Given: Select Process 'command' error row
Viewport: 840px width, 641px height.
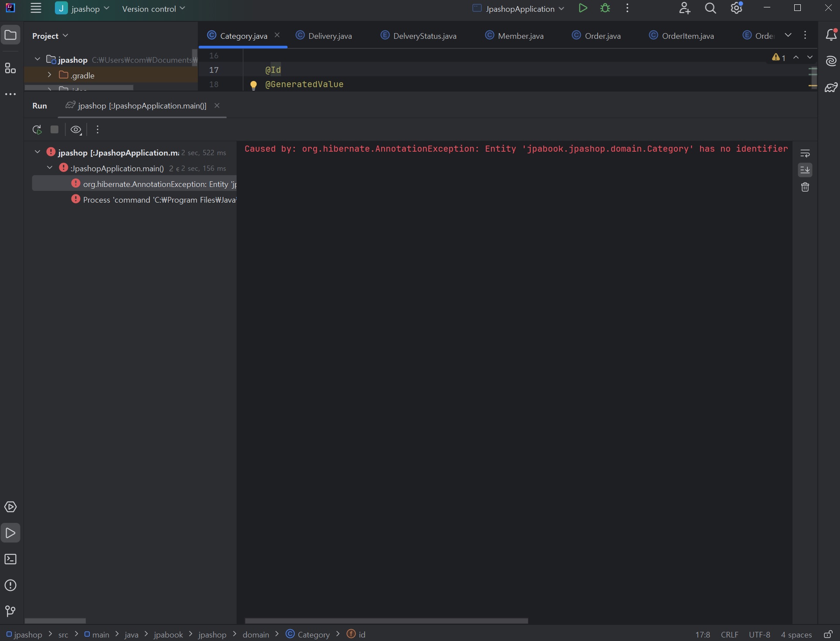Looking at the screenshot, I should point(134,200).
